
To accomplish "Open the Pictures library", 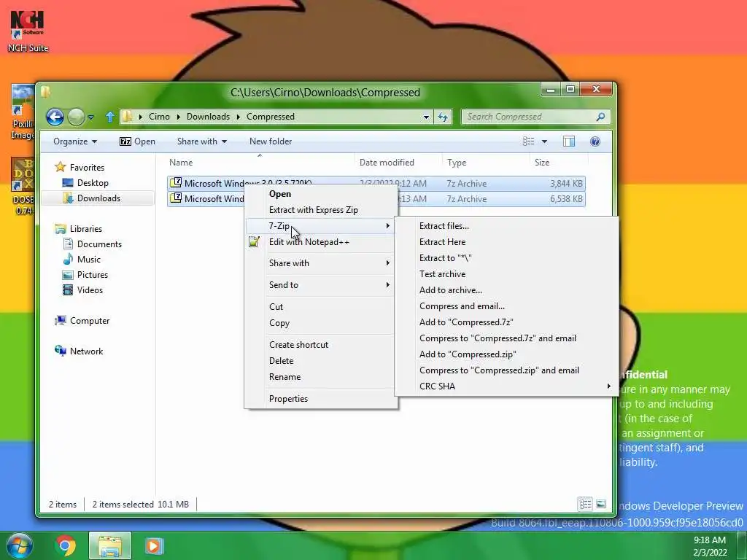I will [86, 275].
